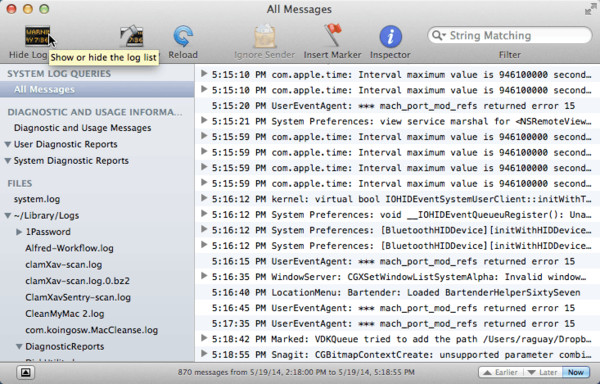Click the System Log Queries section header
Viewport: 600px width, 384px height.
point(59,74)
